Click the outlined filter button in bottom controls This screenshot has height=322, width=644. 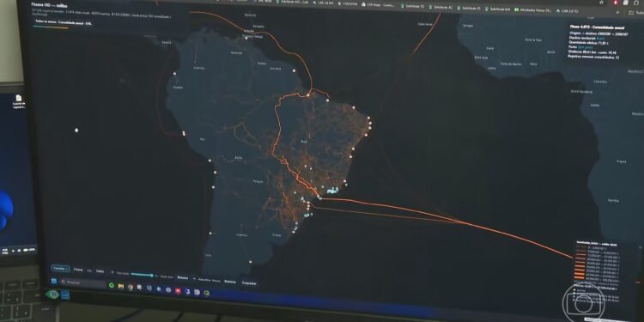61,269
